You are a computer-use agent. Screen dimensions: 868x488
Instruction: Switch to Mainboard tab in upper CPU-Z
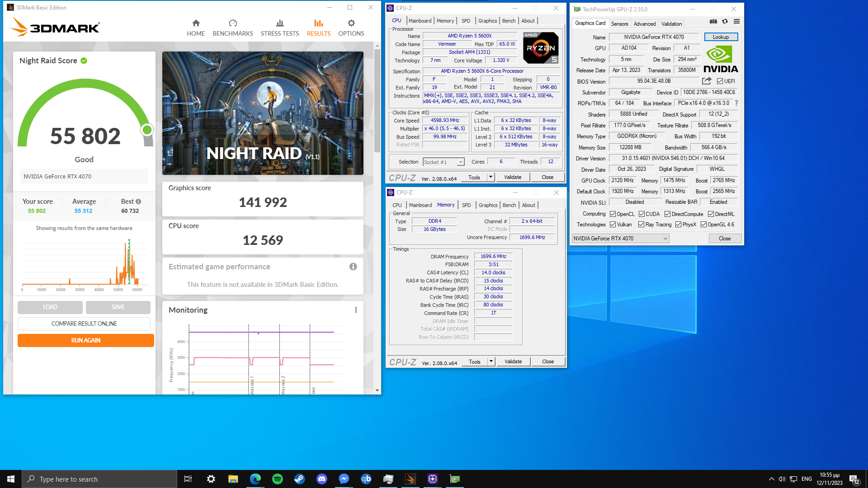coord(420,21)
